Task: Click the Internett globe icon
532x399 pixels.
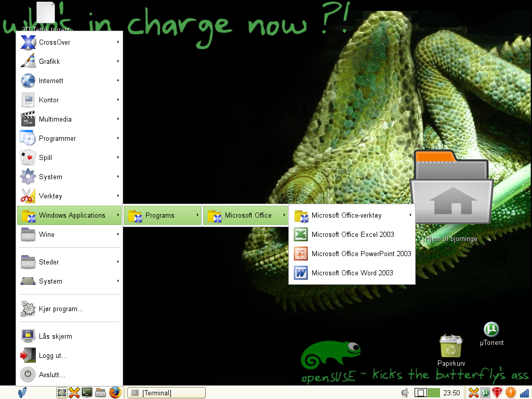Action: pos(28,81)
